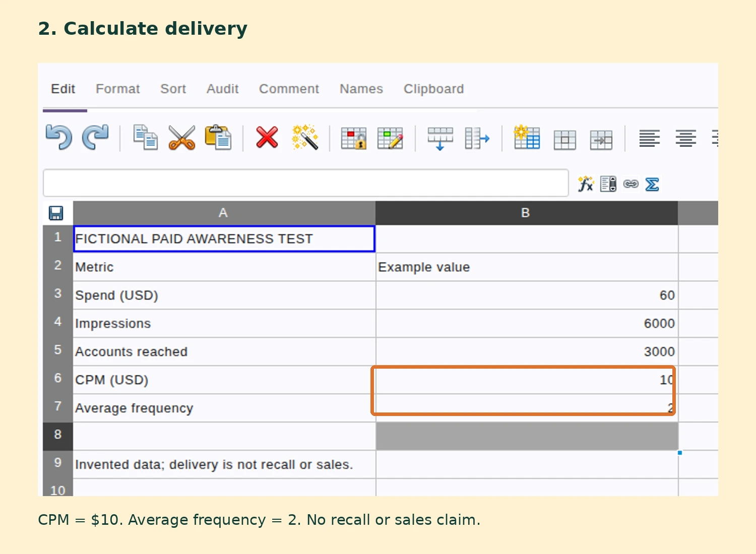The height and width of the screenshot is (554, 756).
Task: Click the sparkle grid move-from icon
Action: (x=527, y=137)
